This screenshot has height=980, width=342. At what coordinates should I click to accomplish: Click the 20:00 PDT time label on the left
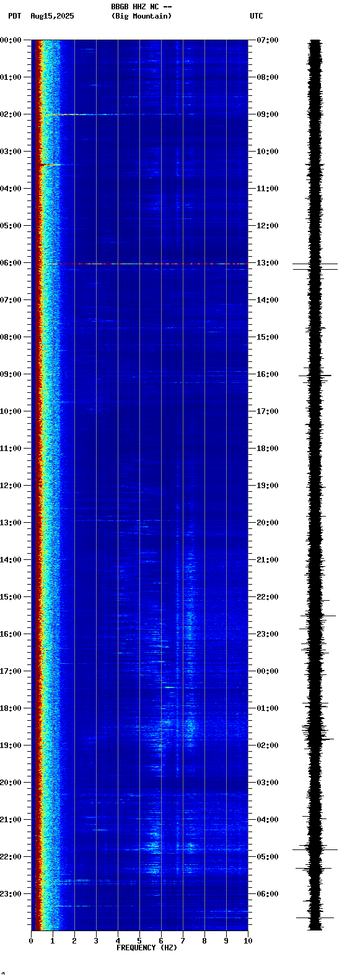click(11, 783)
